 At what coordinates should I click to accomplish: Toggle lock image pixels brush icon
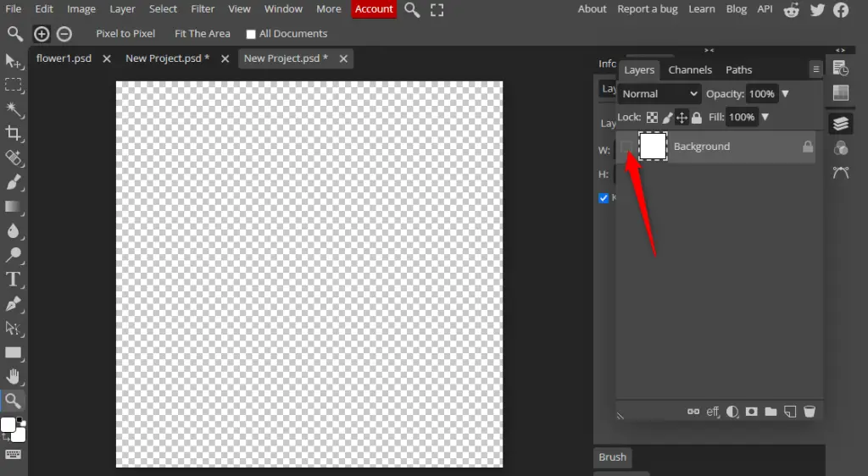coord(668,117)
